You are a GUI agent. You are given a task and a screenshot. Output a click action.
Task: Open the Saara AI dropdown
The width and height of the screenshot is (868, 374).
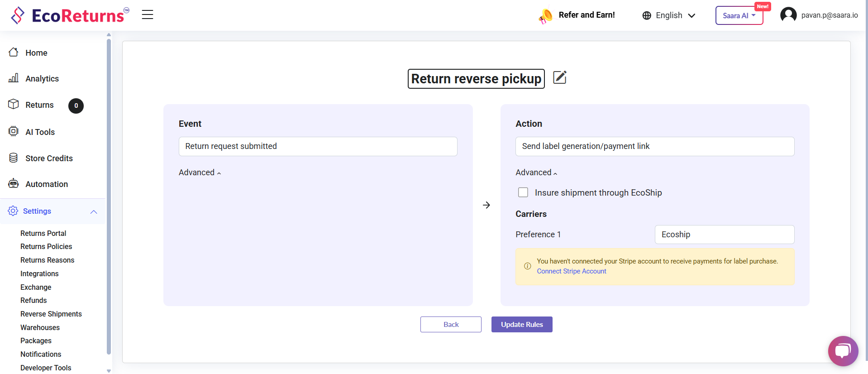pyautogui.click(x=739, y=15)
